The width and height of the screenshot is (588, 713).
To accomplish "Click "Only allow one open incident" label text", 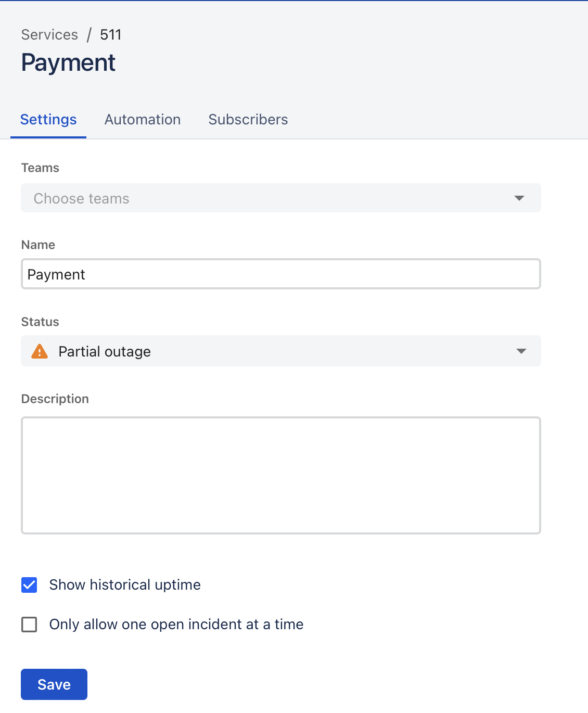I will pyautogui.click(x=176, y=625).
